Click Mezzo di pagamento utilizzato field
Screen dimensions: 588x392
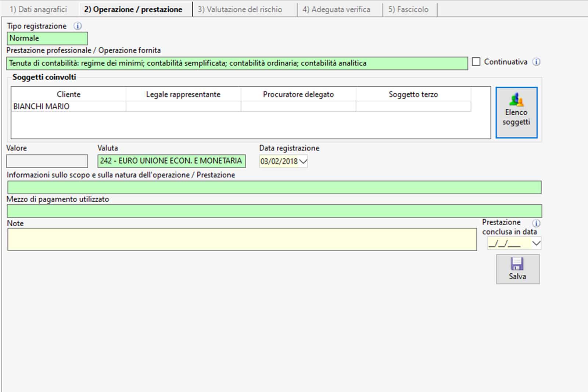point(274,211)
